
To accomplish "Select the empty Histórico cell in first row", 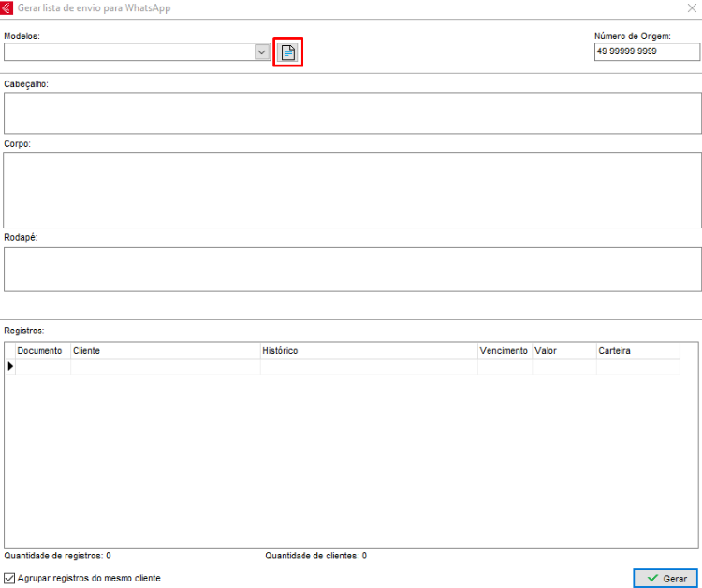I will point(368,367).
